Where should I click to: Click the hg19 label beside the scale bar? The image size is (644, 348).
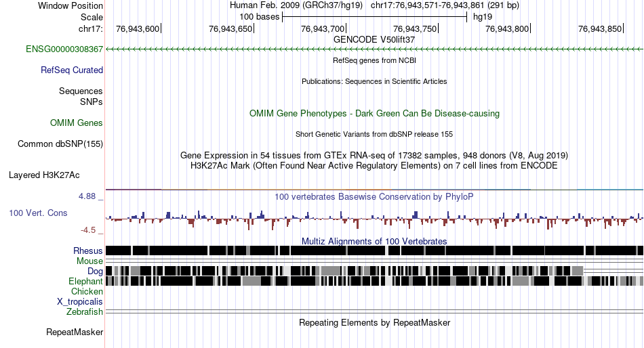[483, 17]
